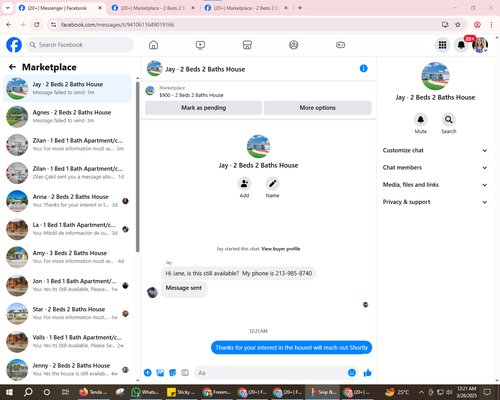Send a thumbs-up like
The height and width of the screenshot is (400, 500).
[367, 373]
